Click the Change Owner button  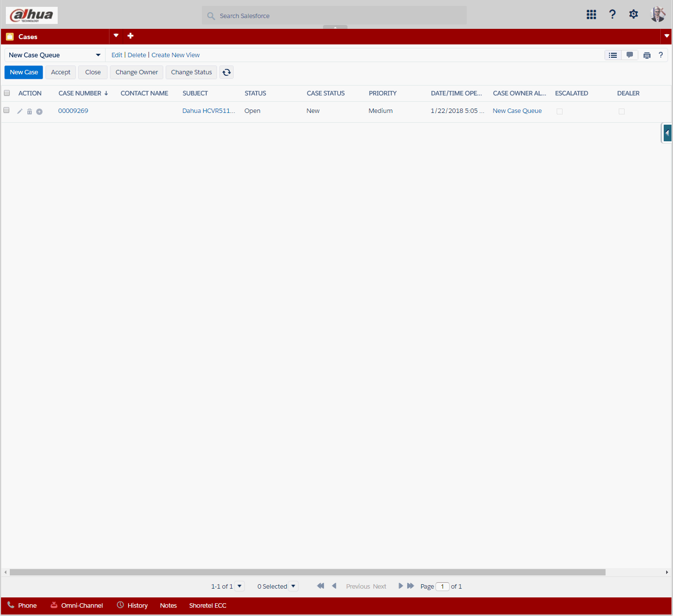pos(137,72)
